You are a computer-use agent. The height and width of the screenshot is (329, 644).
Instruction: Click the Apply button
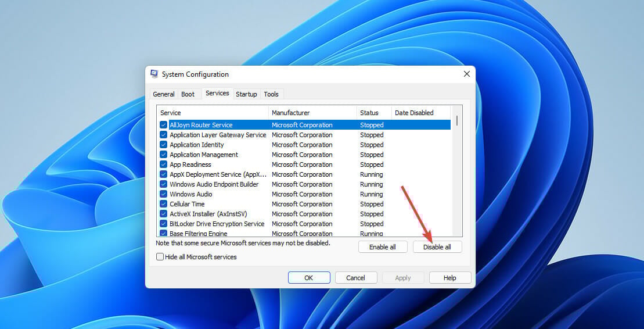click(403, 278)
